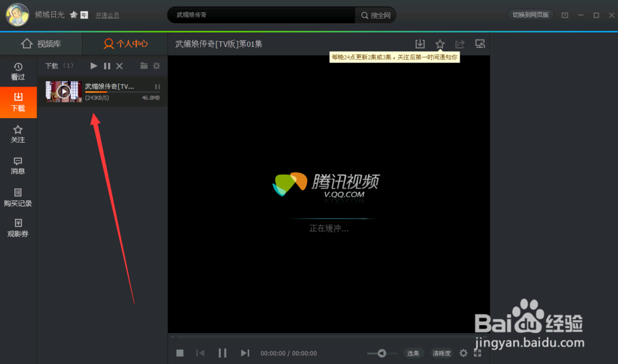Pause the 武媚娘传奇 download item
This screenshot has height=364, width=618.
pos(157,87)
